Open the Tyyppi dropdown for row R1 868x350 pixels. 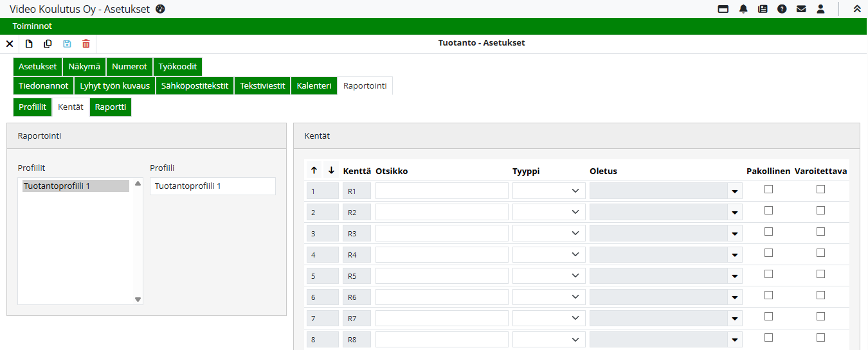point(548,191)
